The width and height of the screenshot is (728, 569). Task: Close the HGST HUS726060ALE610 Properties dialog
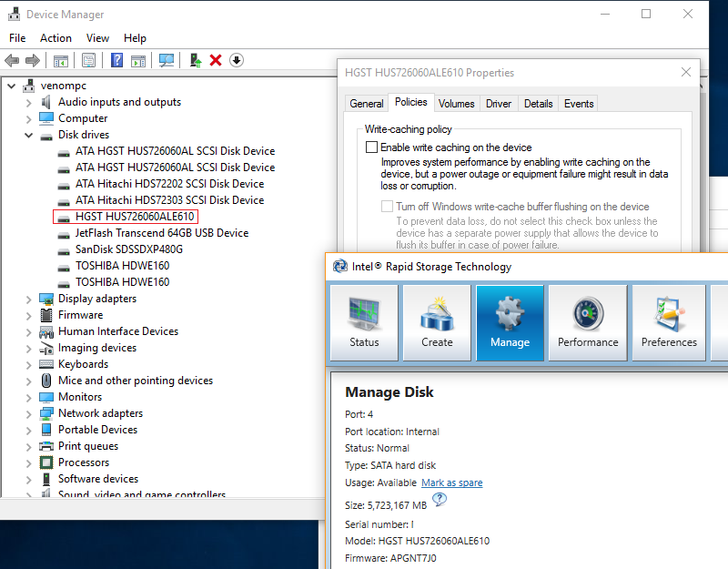[686, 72]
